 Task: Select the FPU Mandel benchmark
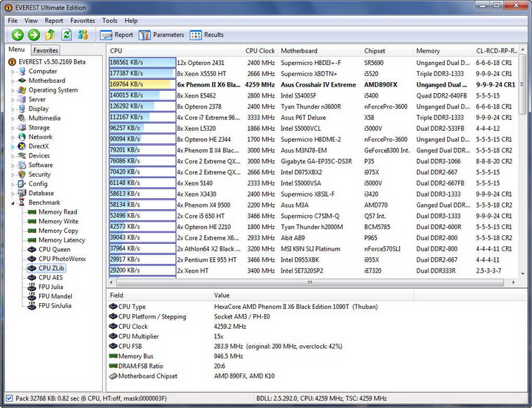[x=55, y=296]
